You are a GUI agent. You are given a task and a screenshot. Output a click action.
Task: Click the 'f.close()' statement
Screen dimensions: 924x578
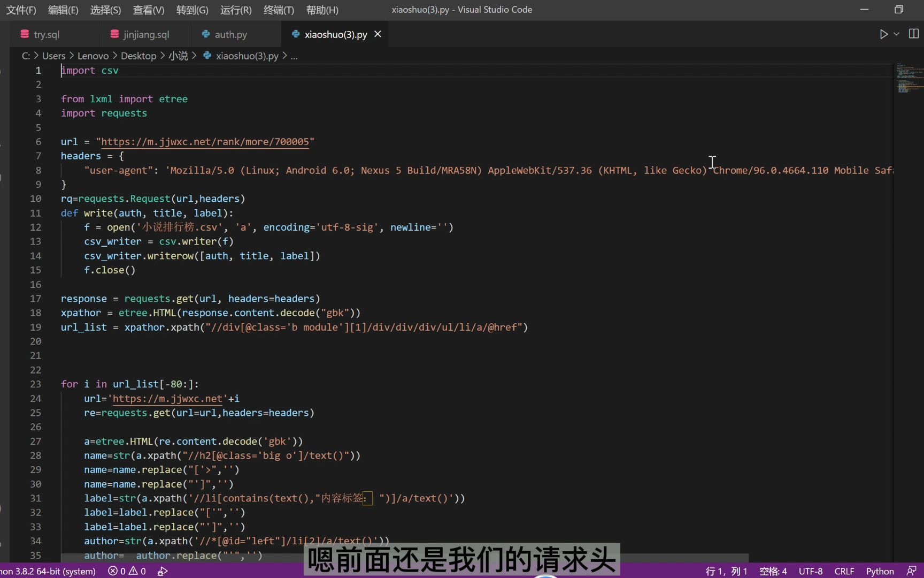pyautogui.click(x=110, y=270)
